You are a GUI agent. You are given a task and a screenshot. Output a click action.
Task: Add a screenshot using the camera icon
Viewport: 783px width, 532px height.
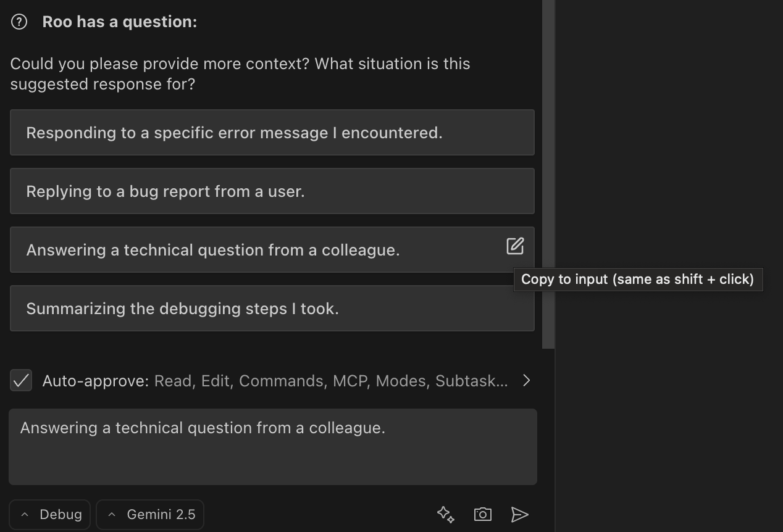tap(482, 514)
